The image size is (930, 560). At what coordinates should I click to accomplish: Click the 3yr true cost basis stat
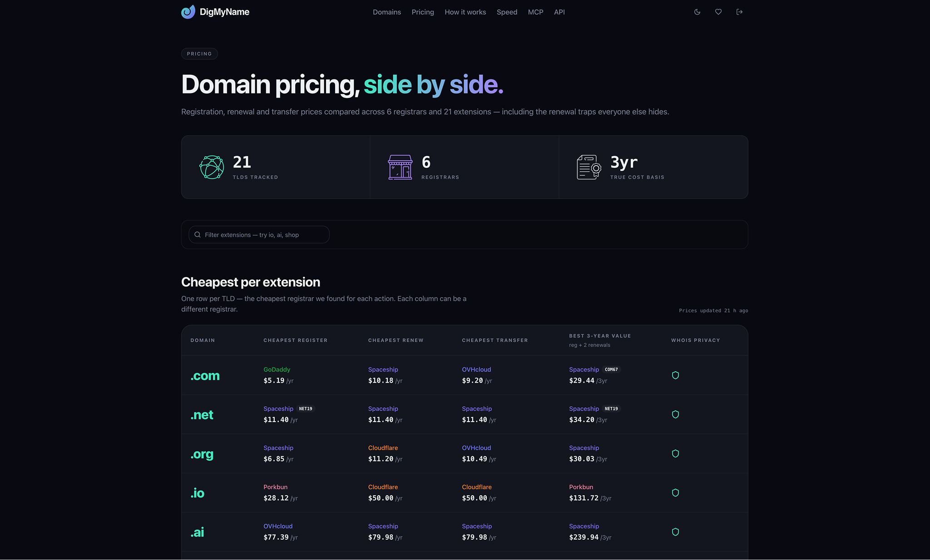click(x=624, y=162)
